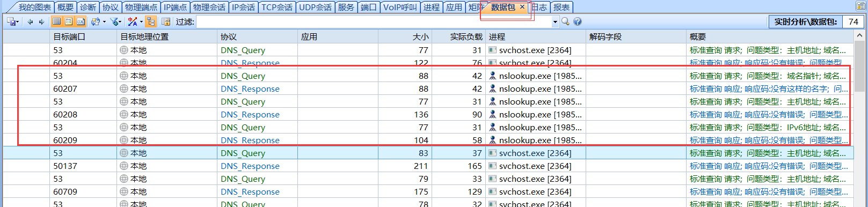Toggle the field decode pane view

point(69,21)
